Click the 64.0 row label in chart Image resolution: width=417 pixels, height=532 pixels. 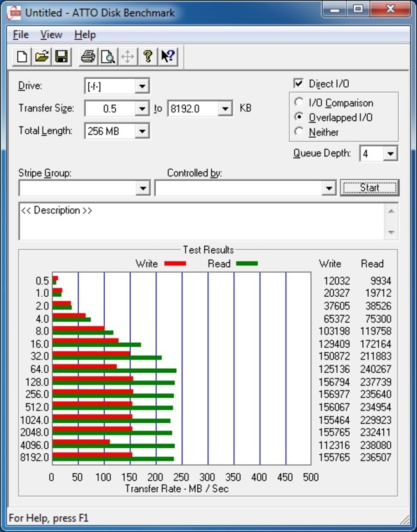[x=40, y=369]
